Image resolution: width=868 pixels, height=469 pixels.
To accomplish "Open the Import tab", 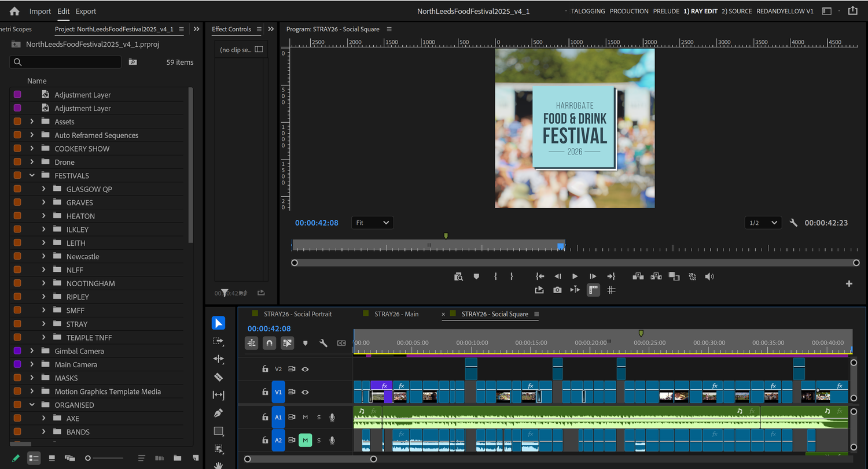I will coord(41,11).
